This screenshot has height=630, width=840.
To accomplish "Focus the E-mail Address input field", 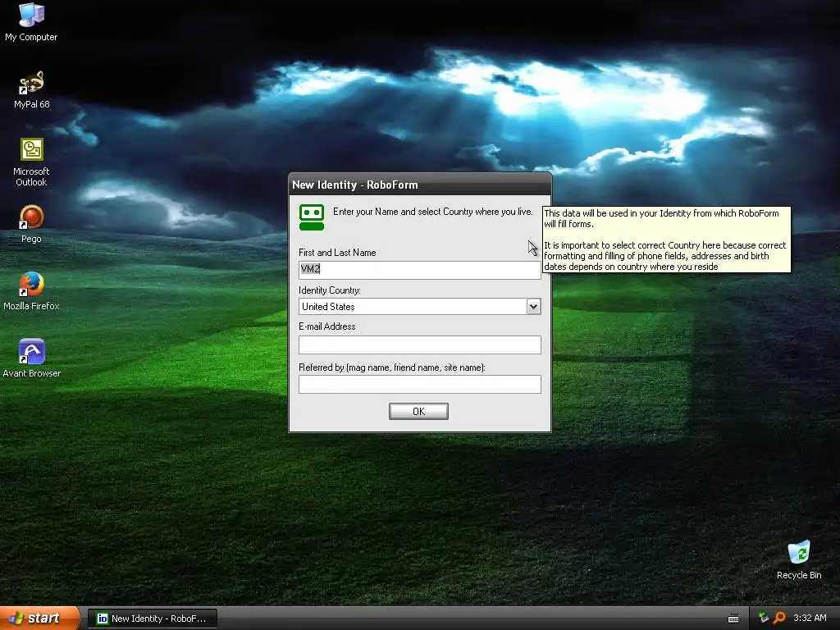I will [419, 345].
